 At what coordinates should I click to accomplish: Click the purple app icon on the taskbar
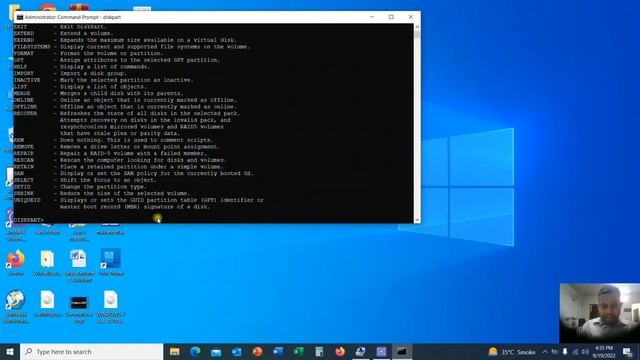click(x=381, y=351)
